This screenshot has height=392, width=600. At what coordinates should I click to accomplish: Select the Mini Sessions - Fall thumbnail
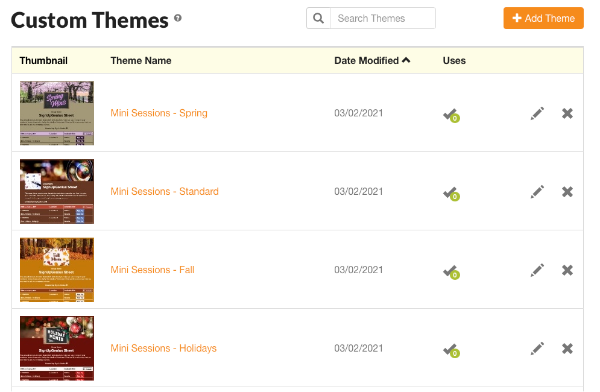tap(57, 270)
